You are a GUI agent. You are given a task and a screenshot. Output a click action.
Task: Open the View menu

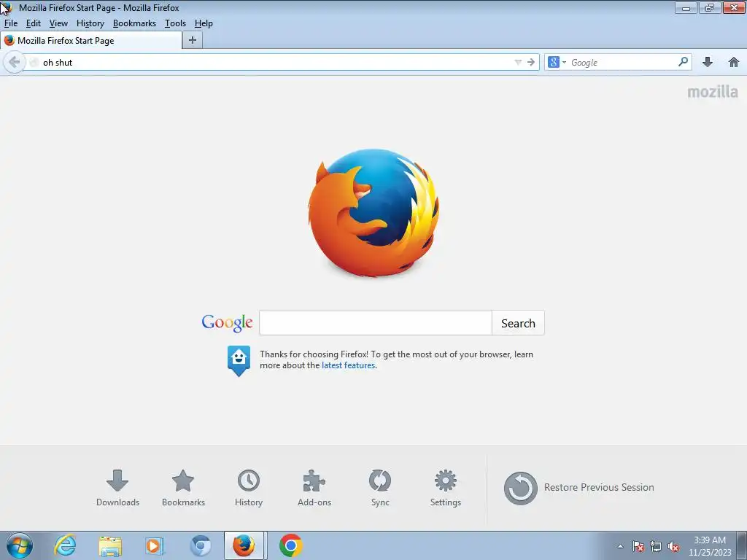point(58,23)
